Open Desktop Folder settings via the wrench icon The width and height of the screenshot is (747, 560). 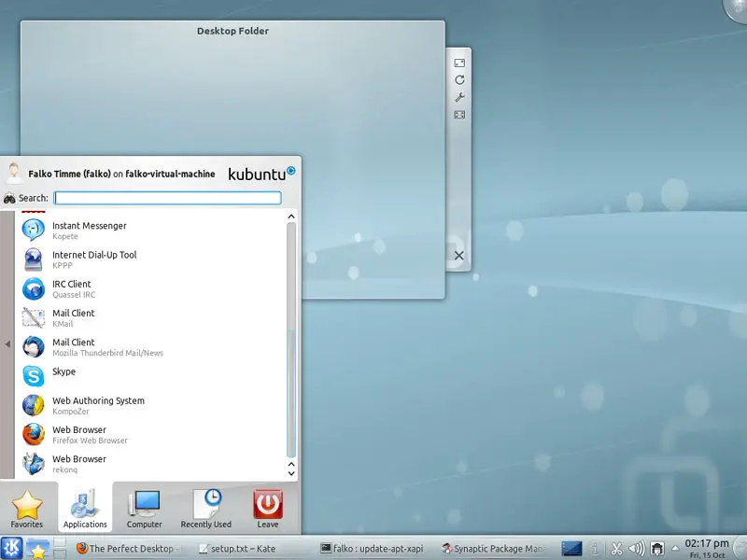[x=459, y=98]
